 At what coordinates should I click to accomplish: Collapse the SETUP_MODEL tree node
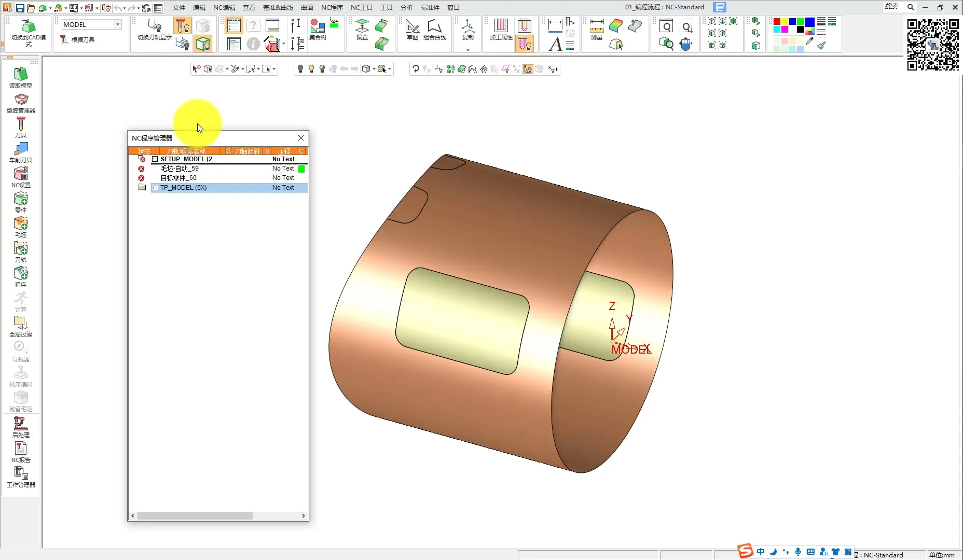(x=155, y=159)
